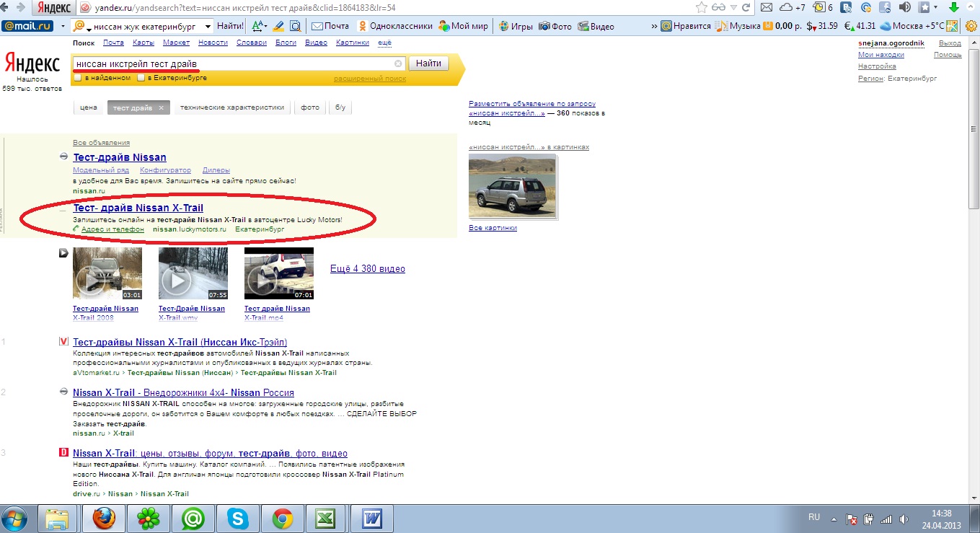Expand the address bar history dropdown
The width and height of the screenshot is (980, 533).
[x=735, y=7]
